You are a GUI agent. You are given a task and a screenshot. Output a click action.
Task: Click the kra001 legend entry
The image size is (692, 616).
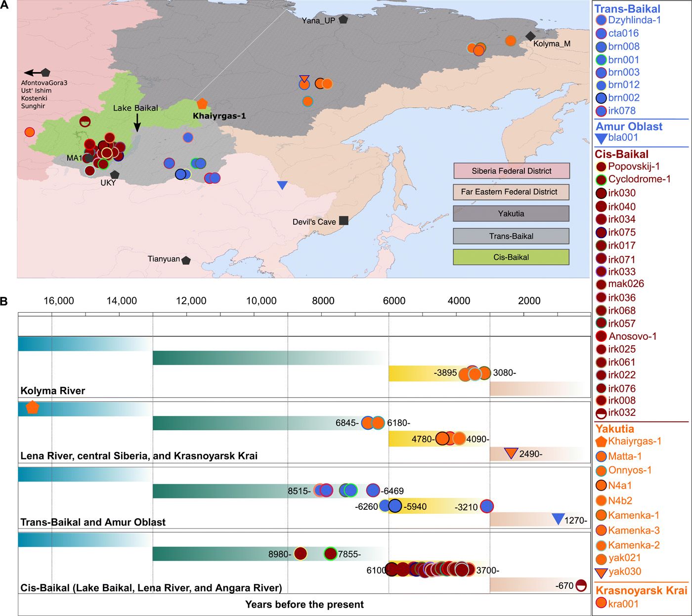click(x=623, y=604)
